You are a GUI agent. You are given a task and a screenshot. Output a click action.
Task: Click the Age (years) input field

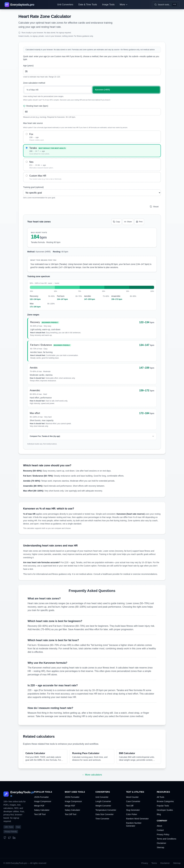pos(92,72)
